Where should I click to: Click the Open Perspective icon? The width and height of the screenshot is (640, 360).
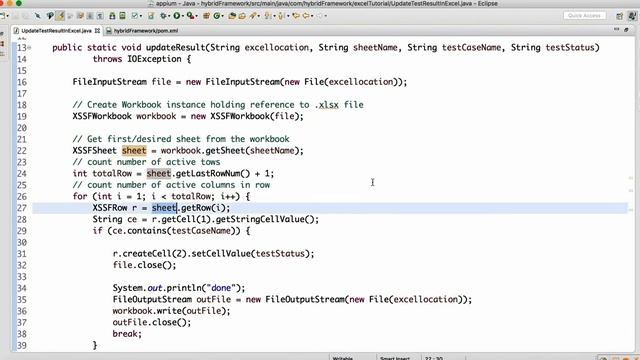[x=620, y=16]
